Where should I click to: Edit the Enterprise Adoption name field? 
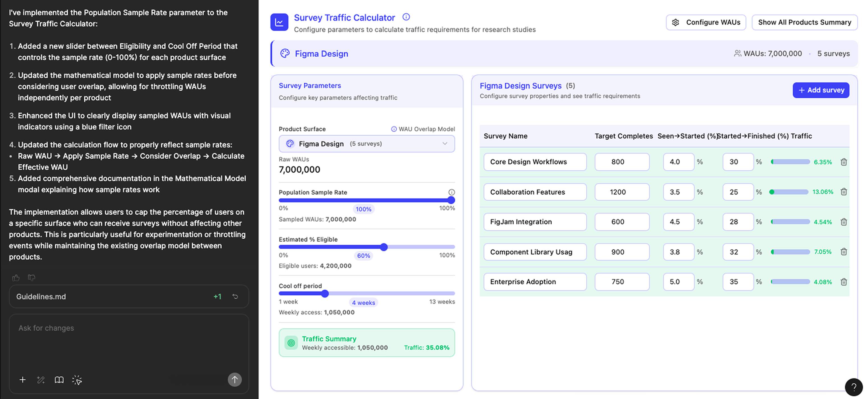[x=535, y=282]
